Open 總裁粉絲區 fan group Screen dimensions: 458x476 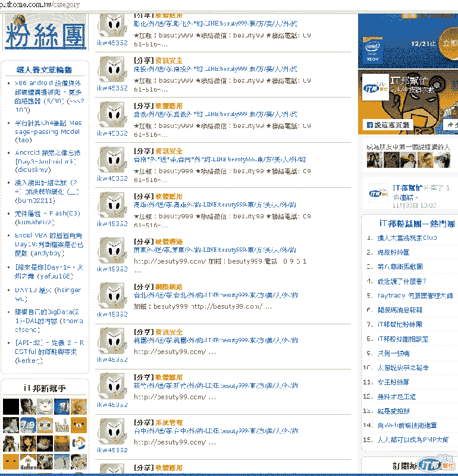coord(393,252)
